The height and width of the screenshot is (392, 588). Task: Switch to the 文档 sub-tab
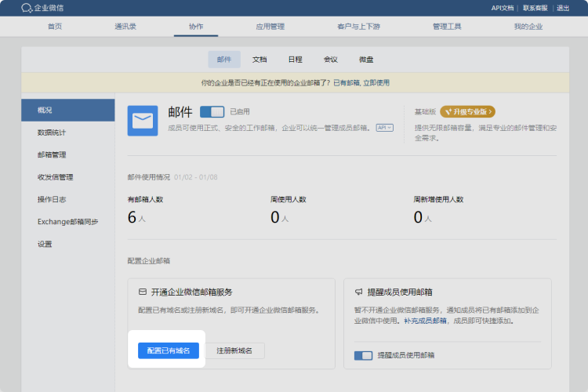click(x=260, y=60)
